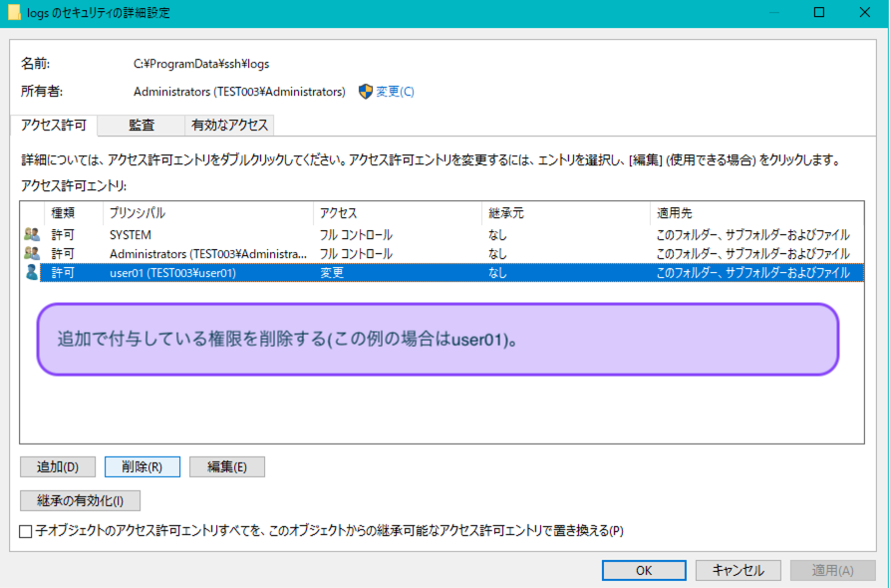The height and width of the screenshot is (588, 890).
Task: Open the 有効なアクセス tab
Action: click(x=229, y=126)
